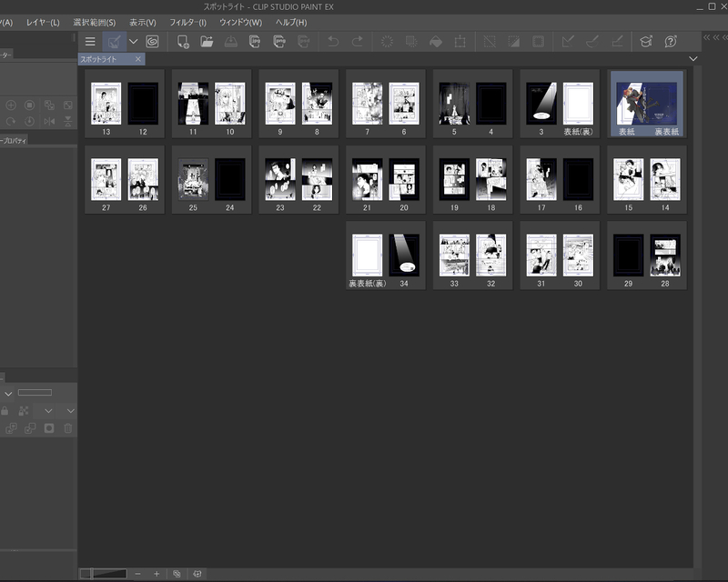Screen dimensions: 728x582
Task: Open the ヘルプ(H) menu
Action: [291, 22]
